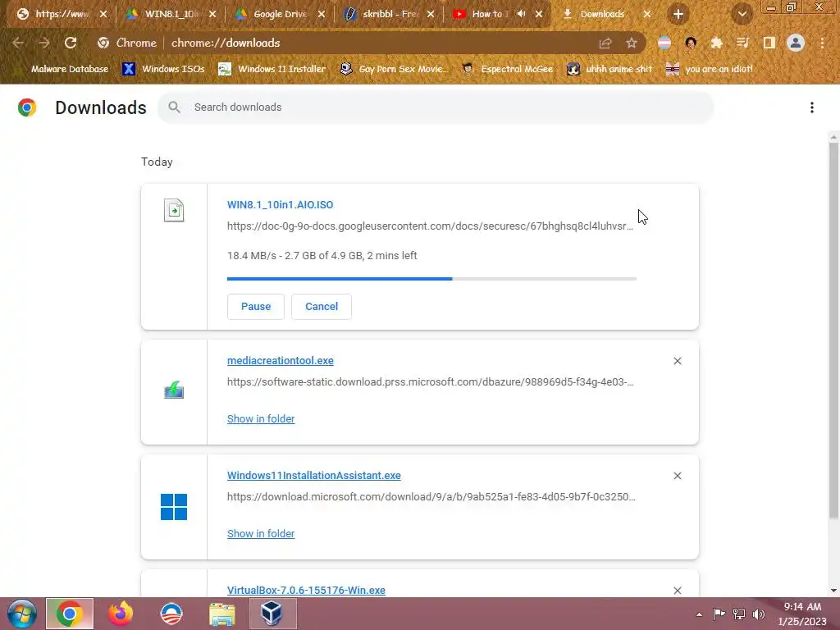Click the scrollbar down arrow
840x630 pixels.
click(x=833, y=591)
